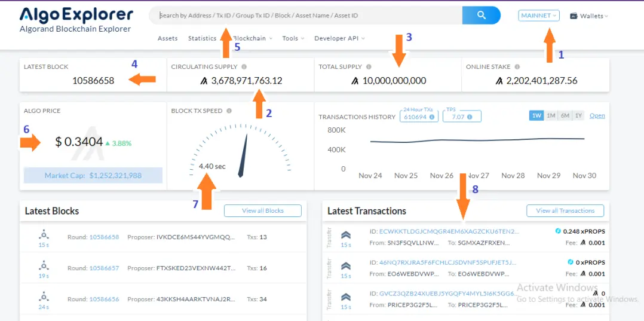This screenshot has width=644, height=321.
Task: Click proposer 43KKSH4AARKTVNAJ2R text
Action: [197, 299]
